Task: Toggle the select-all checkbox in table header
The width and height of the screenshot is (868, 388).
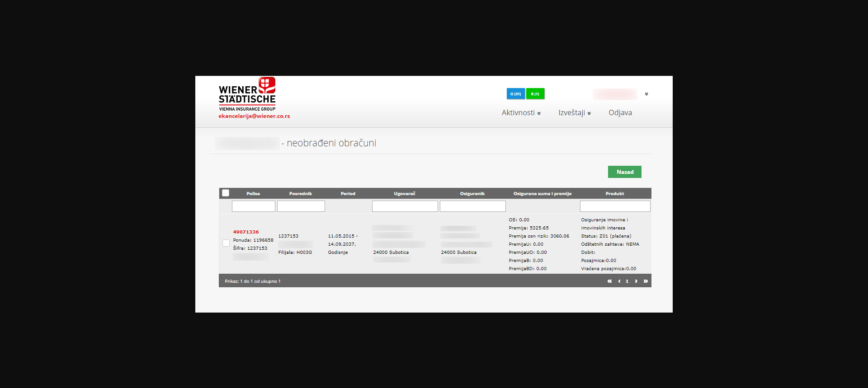Action: pyautogui.click(x=226, y=193)
